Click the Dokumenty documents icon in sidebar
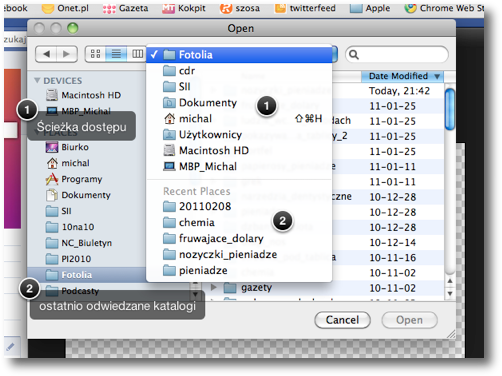The height and width of the screenshot is (376, 502). tap(52, 195)
